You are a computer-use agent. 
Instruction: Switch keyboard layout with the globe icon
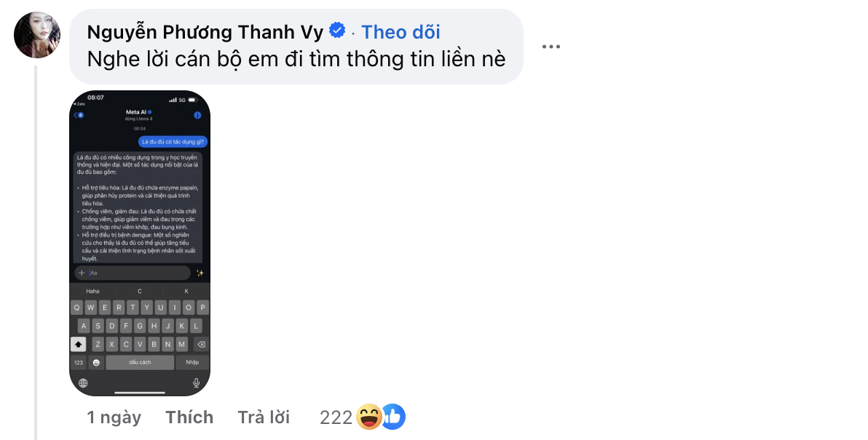pyautogui.click(x=82, y=382)
